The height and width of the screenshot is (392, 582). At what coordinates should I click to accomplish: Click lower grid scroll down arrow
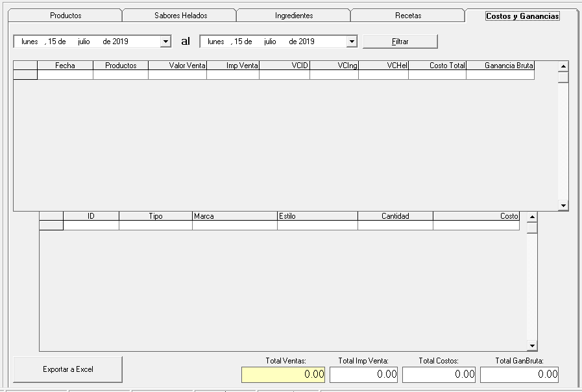pyautogui.click(x=532, y=346)
